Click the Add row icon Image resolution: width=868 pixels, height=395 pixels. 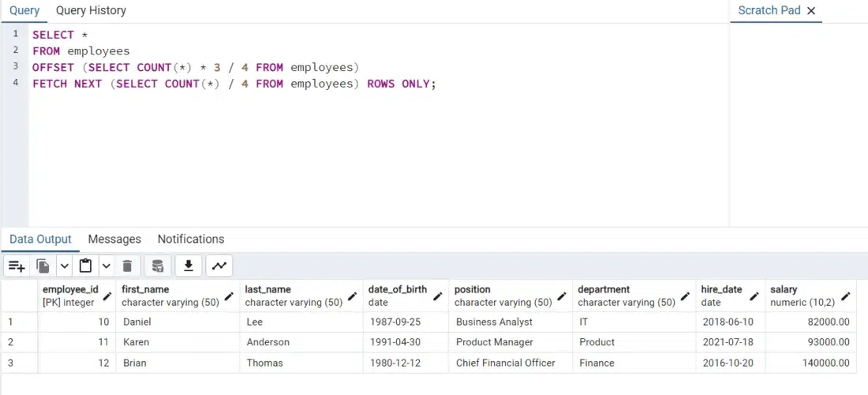17,266
